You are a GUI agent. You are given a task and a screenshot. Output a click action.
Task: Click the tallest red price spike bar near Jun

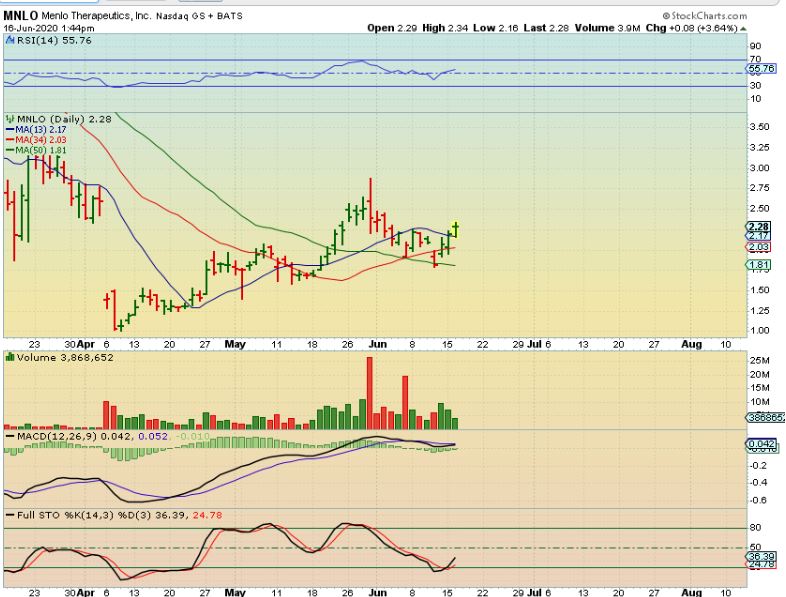370,206
